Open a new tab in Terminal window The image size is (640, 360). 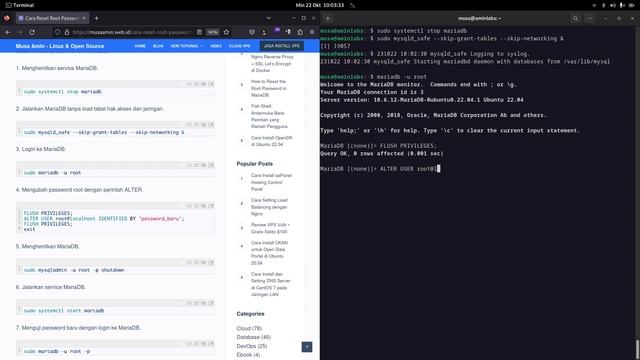click(328, 18)
